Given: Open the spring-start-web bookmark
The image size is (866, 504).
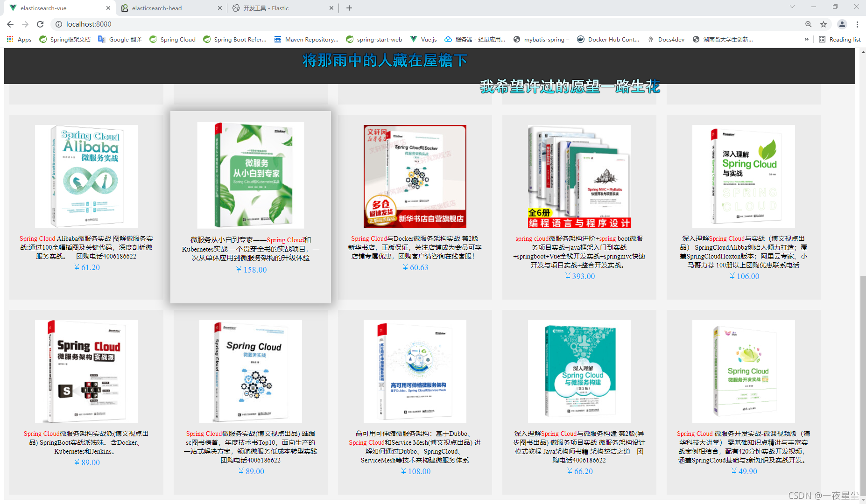Looking at the screenshot, I should [x=374, y=39].
